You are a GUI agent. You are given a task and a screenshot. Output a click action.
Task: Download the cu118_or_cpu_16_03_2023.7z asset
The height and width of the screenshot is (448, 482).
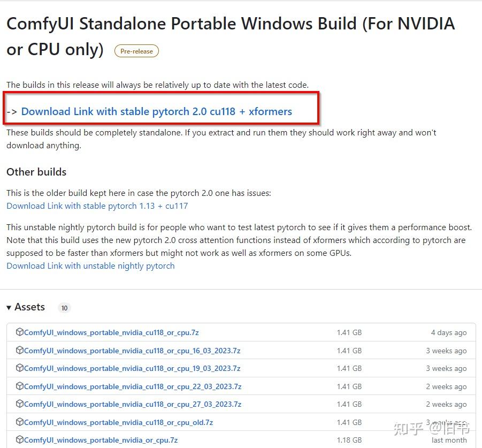(x=132, y=351)
